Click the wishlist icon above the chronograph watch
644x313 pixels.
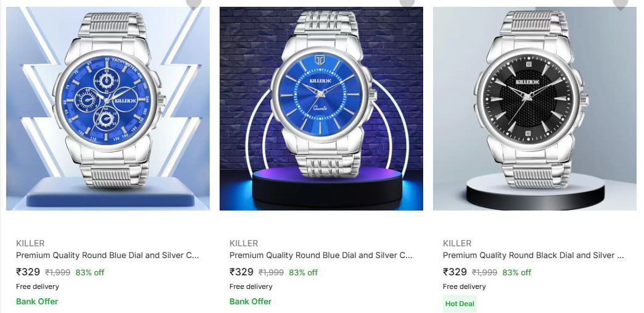pos(194,2)
